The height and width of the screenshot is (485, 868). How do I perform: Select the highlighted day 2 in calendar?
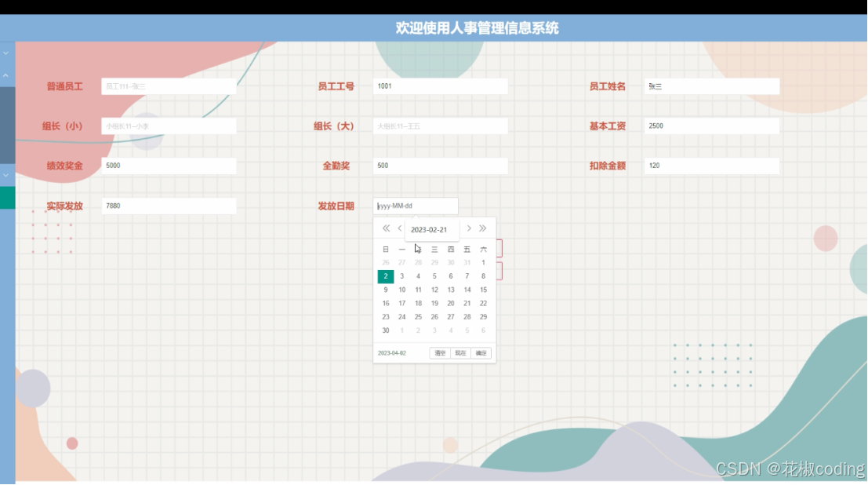386,276
